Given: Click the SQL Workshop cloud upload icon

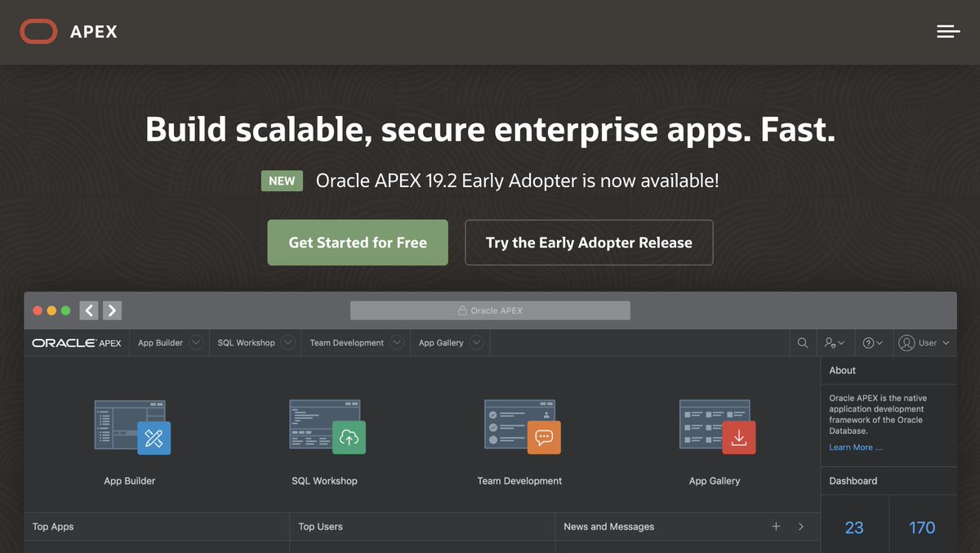Looking at the screenshot, I should click(x=349, y=437).
